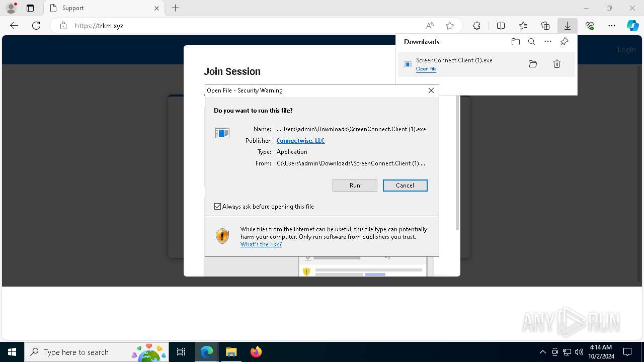
Task: Open the tab actions menu icon
Action: coord(30,8)
